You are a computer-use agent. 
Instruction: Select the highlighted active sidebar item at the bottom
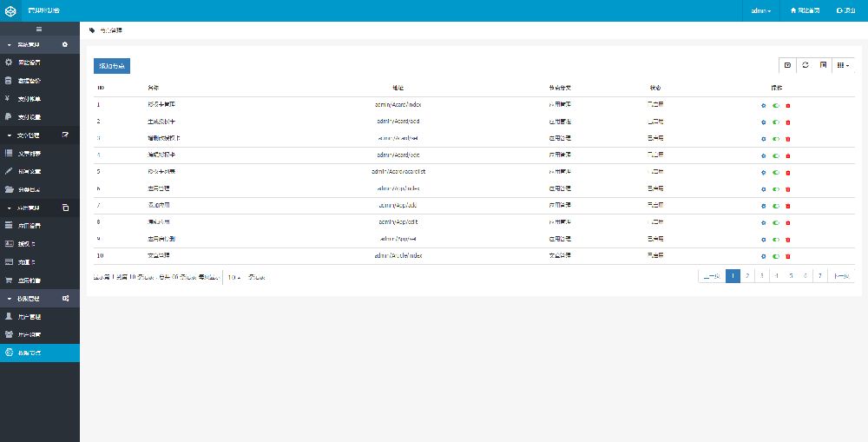pyautogui.click(x=40, y=353)
